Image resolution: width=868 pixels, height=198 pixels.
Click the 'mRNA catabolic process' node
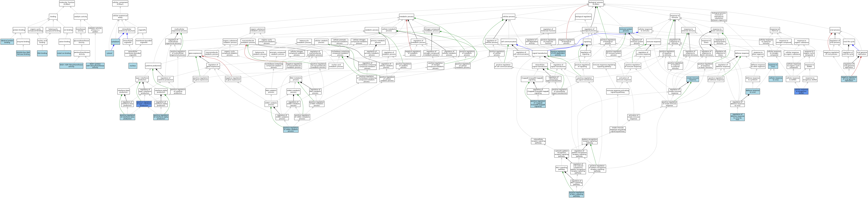tap(271, 104)
